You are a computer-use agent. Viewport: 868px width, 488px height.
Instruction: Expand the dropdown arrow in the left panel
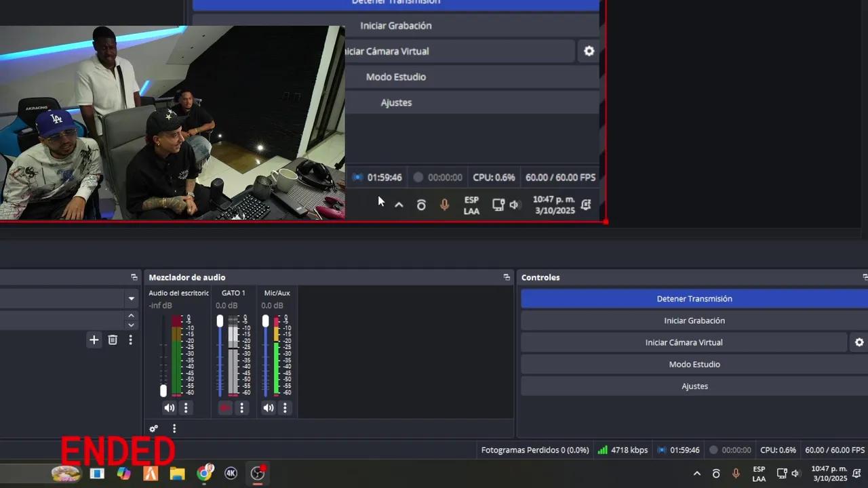[x=131, y=299]
